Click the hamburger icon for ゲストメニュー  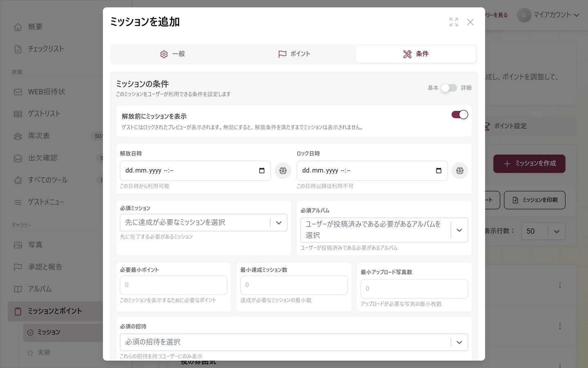(x=18, y=202)
